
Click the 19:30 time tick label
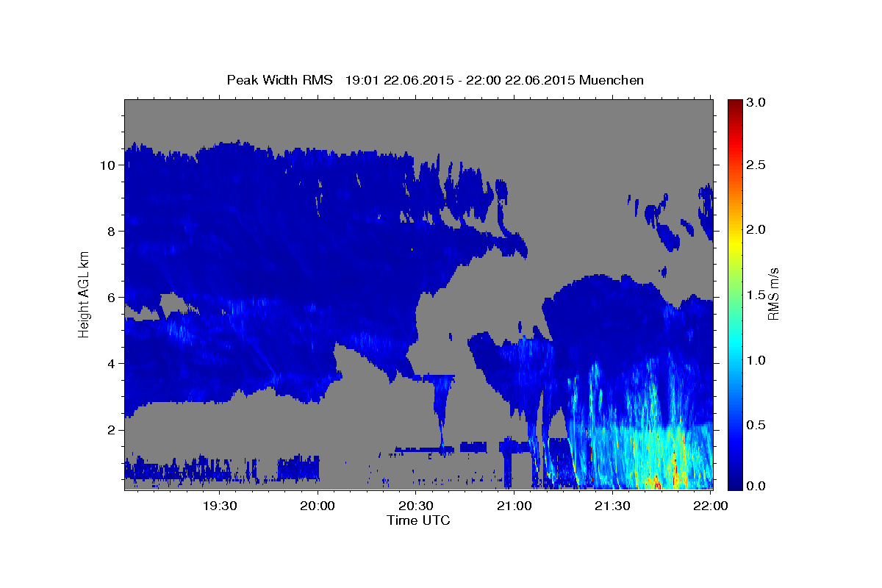pyautogui.click(x=220, y=506)
